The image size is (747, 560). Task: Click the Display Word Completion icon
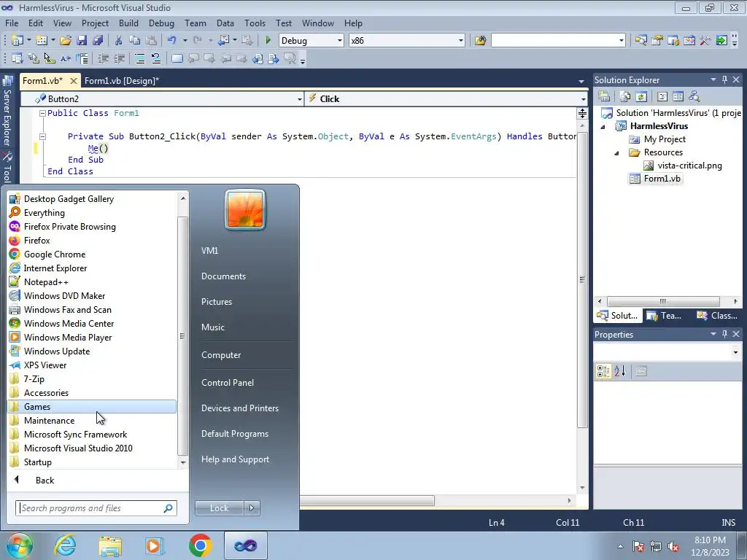65,58
